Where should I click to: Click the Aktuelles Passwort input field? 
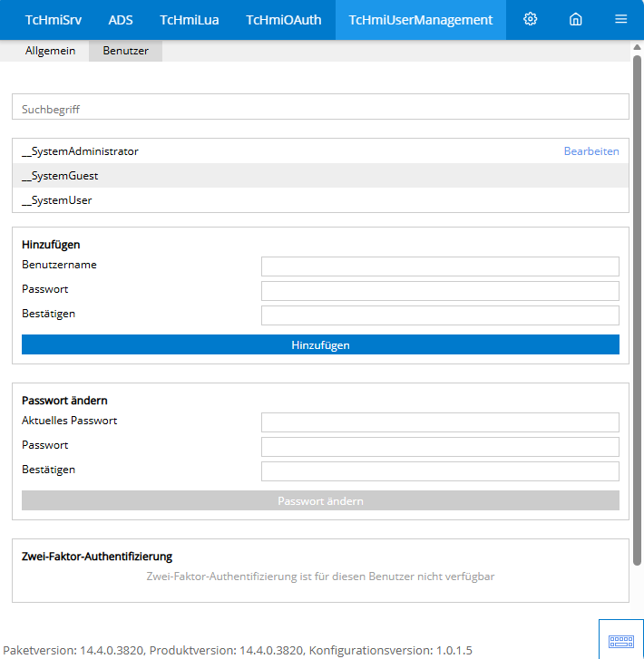tap(440, 422)
